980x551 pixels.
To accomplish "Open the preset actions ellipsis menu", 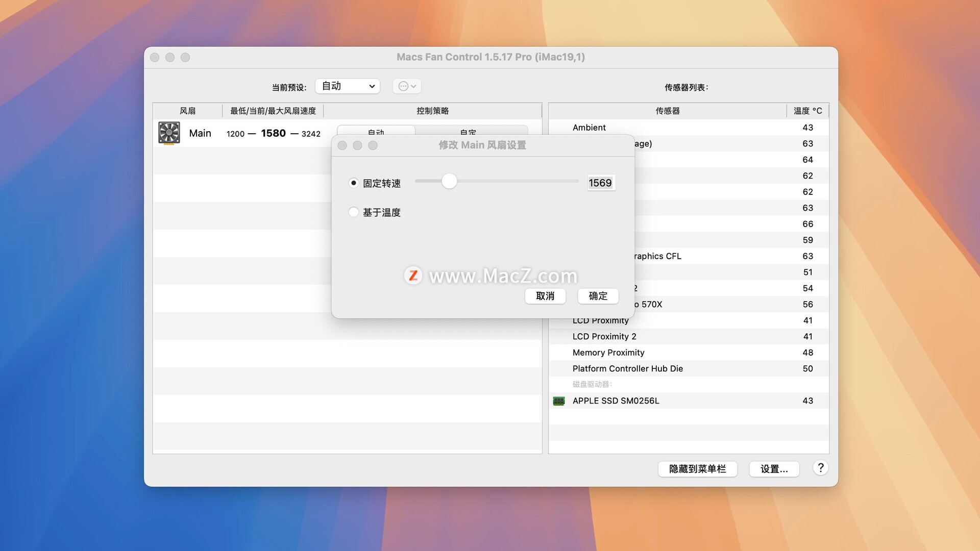I will [x=407, y=86].
